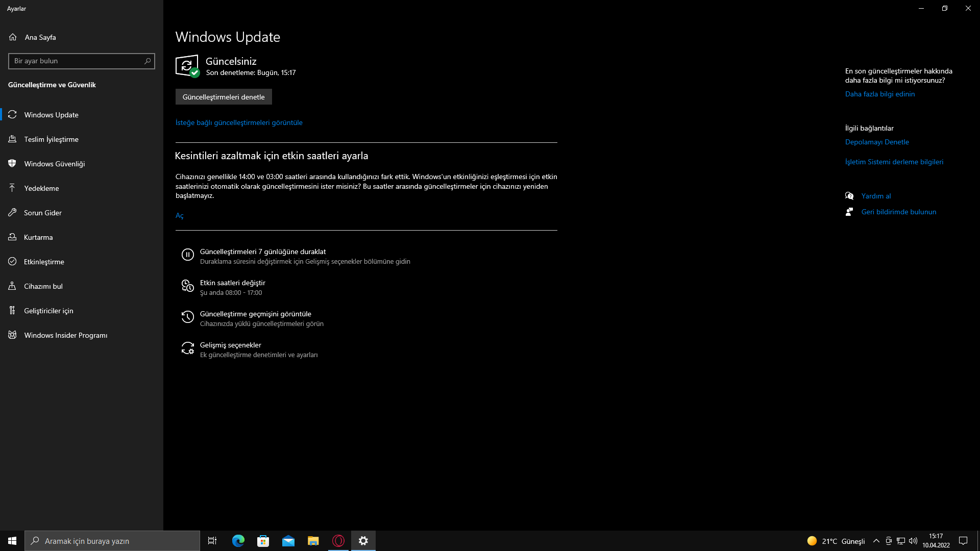Click the active hours clock icon

pyautogui.click(x=187, y=286)
